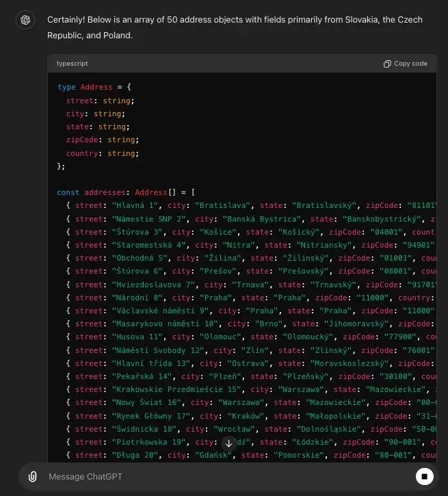Click the "Krakowskie Przedmieście 15" street string
The height and width of the screenshot is (496, 448).
(x=175, y=389)
